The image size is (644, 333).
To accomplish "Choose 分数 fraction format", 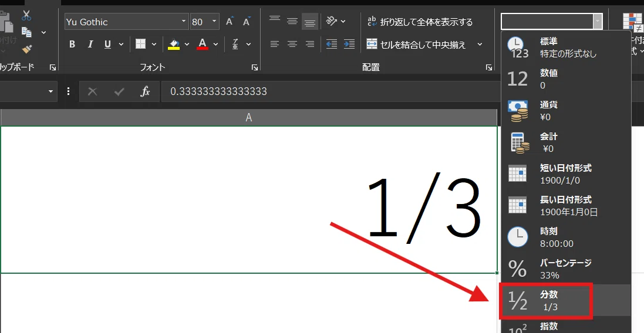I will point(565,300).
